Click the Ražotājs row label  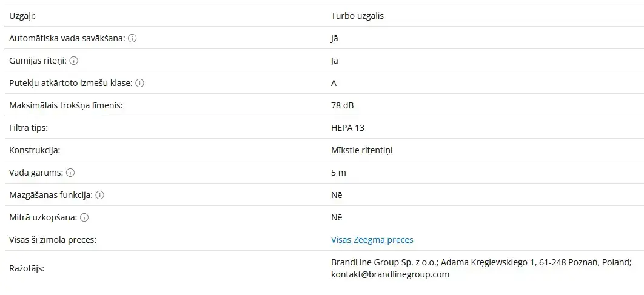pyautogui.click(x=26, y=269)
